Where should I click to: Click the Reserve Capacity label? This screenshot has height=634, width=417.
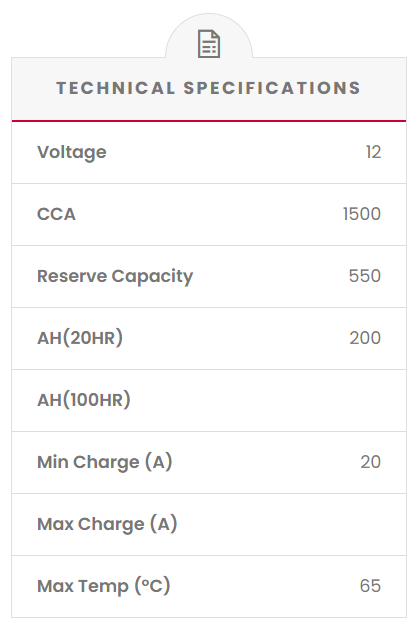click(115, 277)
